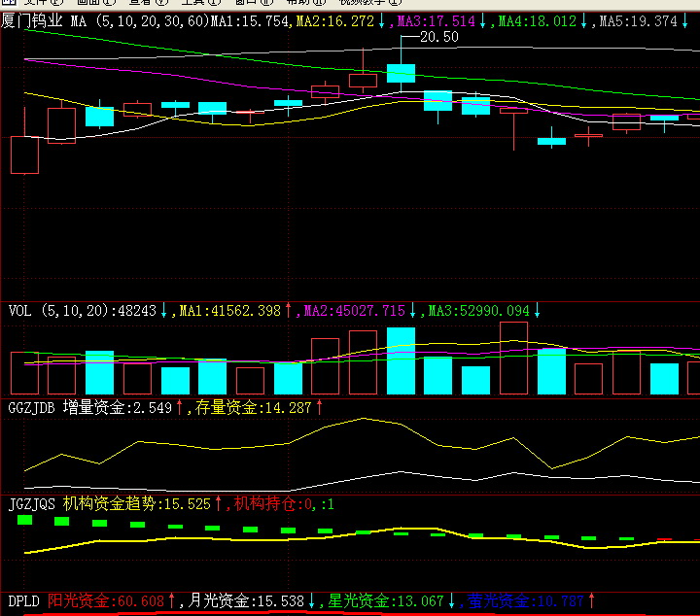Screen dimensions: 700x616
Task: Click the DPLD indicator name
Action: (24, 600)
